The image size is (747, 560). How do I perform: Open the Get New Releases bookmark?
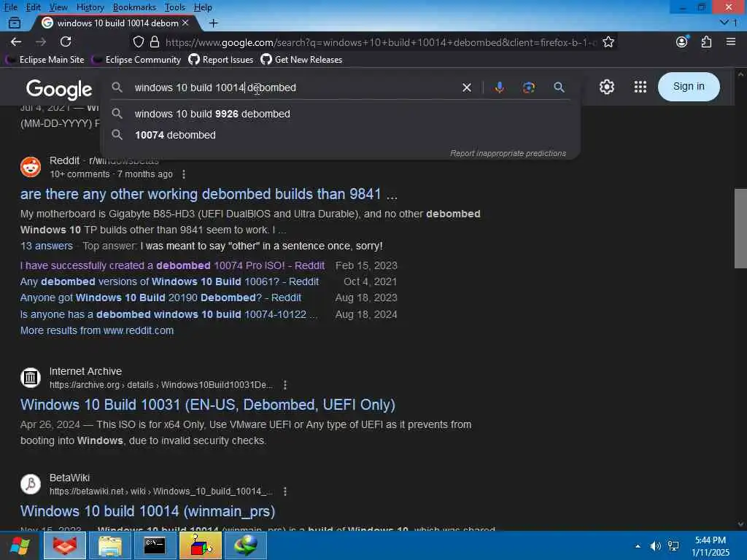(301, 60)
